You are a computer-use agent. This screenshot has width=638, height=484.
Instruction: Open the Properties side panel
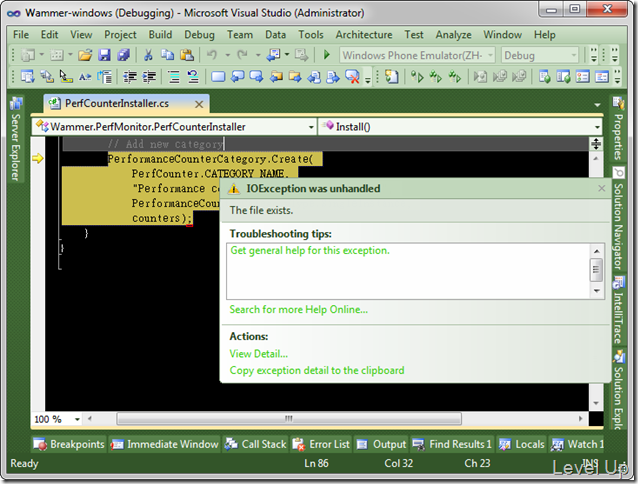[x=618, y=128]
